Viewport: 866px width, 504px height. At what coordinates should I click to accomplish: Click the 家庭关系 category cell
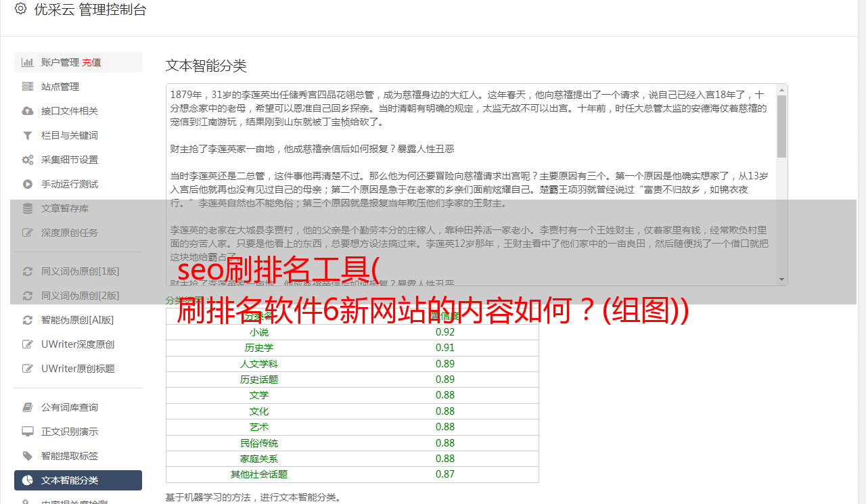259,459
